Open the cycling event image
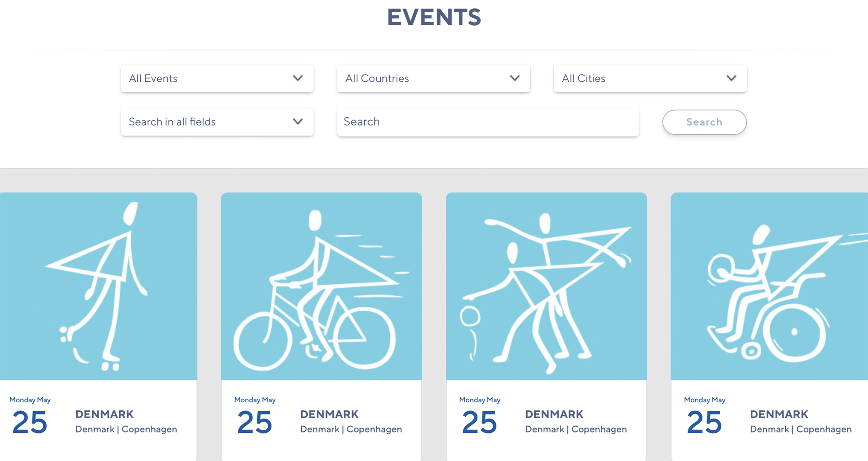Image resolution: width=868 pixels, height=461 pixels. pyautogui.click(x=321, y=286)
